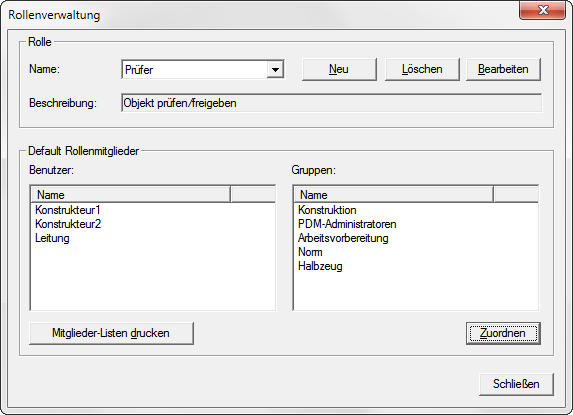The height and width of the screenshot is (415, 573).
Task: Select PDM-Administratoren group
Action: (347, 224)
